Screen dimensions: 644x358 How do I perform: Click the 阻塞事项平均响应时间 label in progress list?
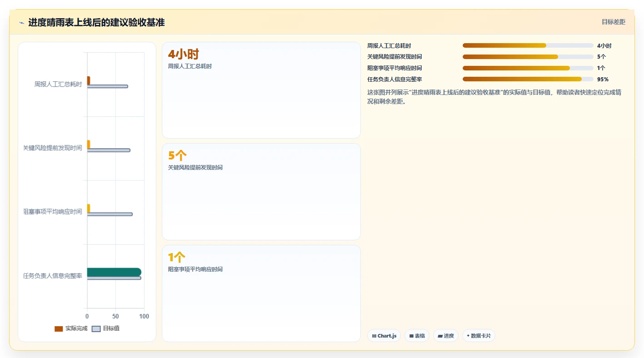coord(394,68)
